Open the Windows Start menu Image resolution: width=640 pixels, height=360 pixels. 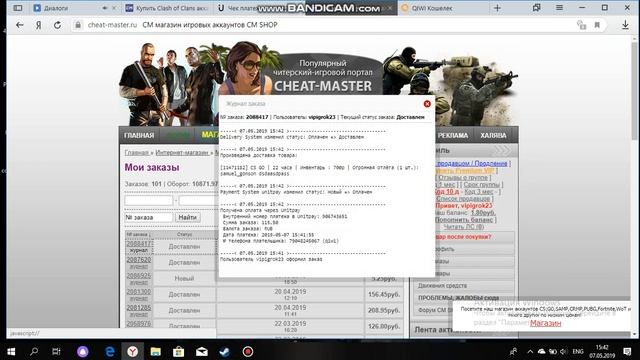[11, 351]
